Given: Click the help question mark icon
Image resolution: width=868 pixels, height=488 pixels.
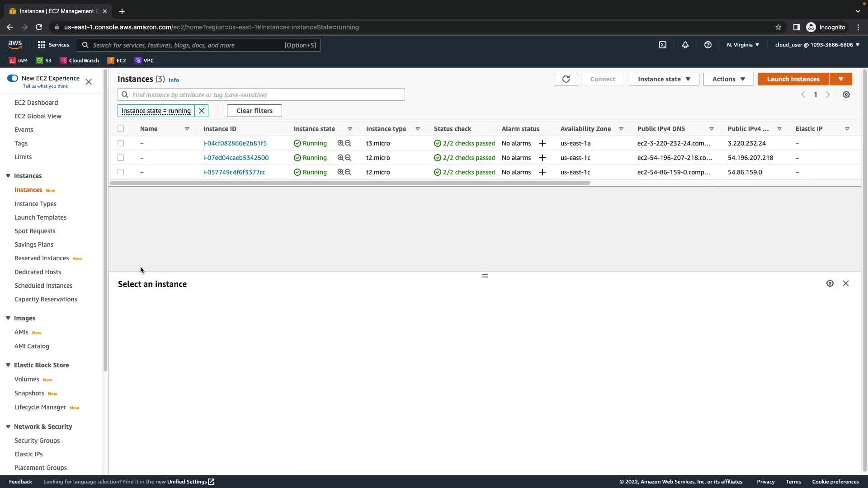Looking at the screenshot, I should pos(708,45).
